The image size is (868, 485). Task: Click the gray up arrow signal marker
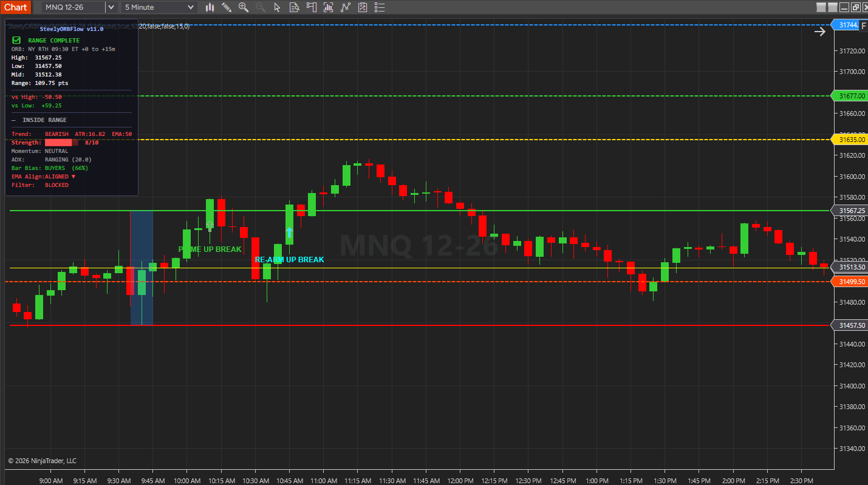pos(210,225)
